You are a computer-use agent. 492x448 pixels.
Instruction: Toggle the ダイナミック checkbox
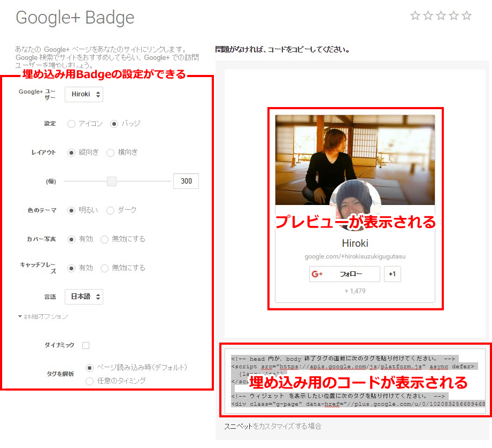(86, 345)
